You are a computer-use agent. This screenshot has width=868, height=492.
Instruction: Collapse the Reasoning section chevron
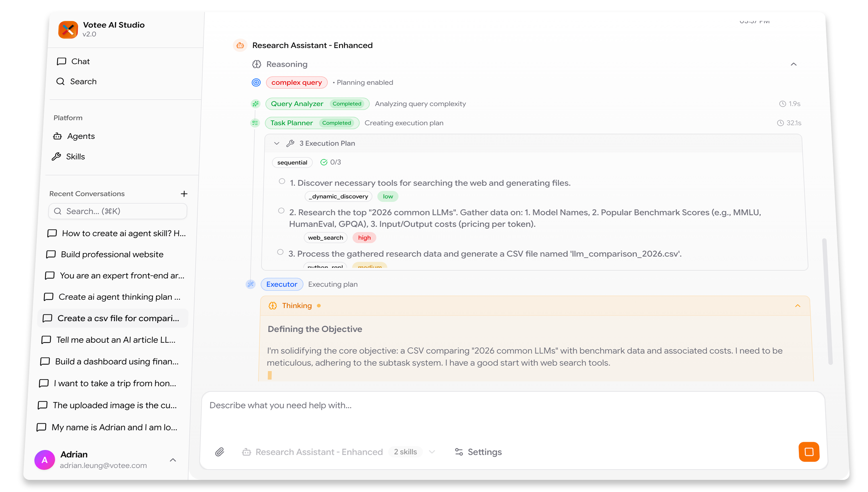coord(794,64)
